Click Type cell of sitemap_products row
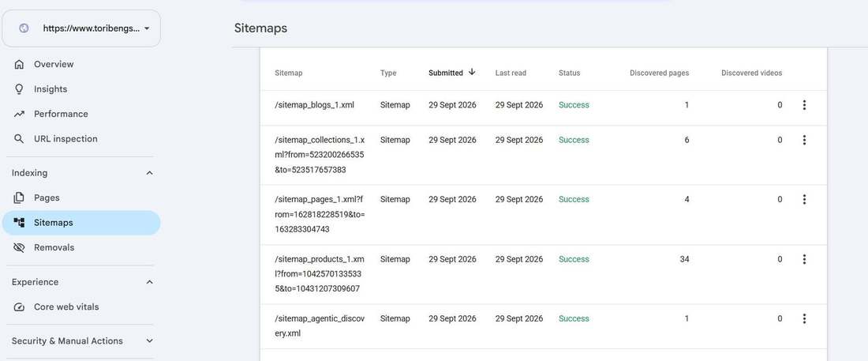The width and height of the screenshot is (868, 361). point(395,259)
